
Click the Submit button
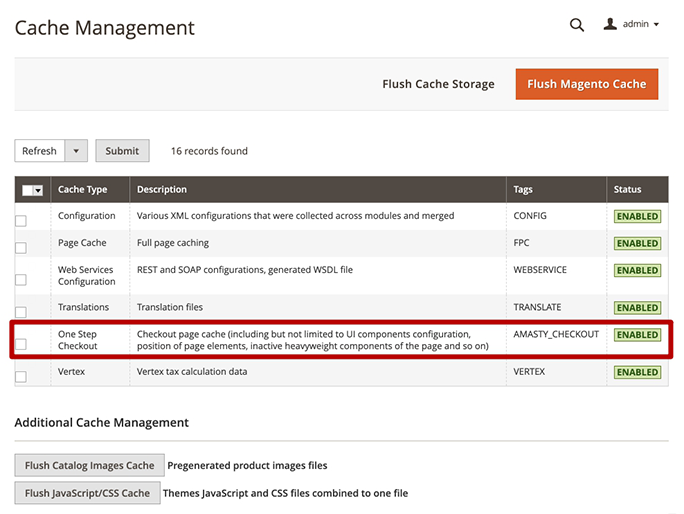[x=122, y=151]
